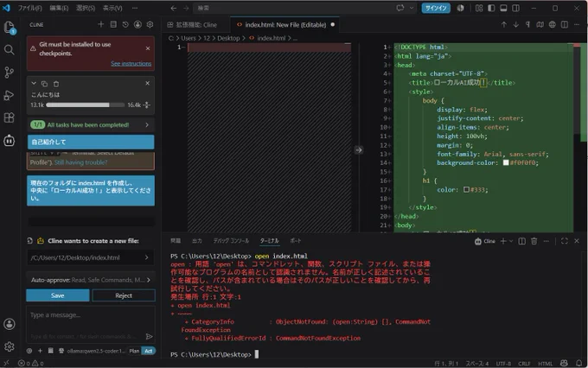Click the サインイン button
This screenshot has width=588, height=368.
tap(436, 8)
